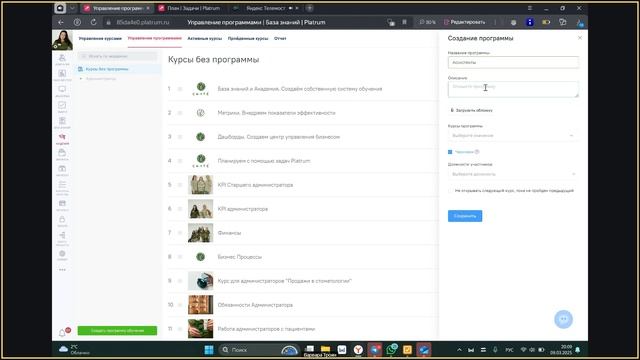Viewport: 640px width, 360px height.
Task: Show more sidebar items via three dots
Action: click(x=62, y=270)
